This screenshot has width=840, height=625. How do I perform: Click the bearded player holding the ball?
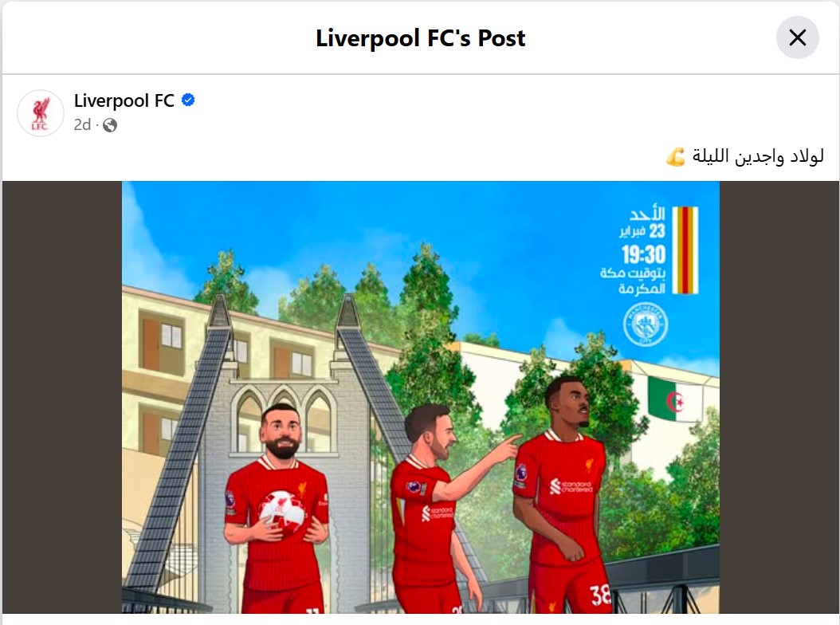pos(276,508)
